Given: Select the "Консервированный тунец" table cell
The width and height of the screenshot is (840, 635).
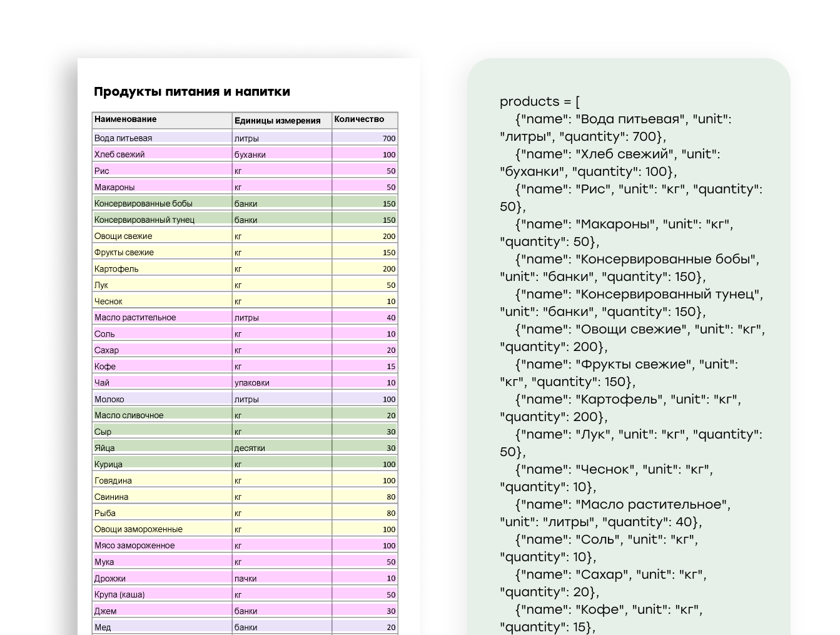Looking at the screenshot, I should [x=144, y=220].
